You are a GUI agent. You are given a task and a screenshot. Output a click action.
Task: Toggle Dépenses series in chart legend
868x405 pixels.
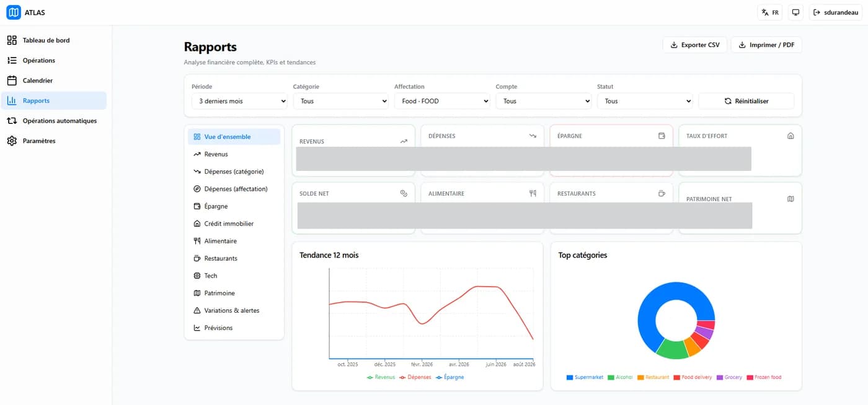click(415, 377)
